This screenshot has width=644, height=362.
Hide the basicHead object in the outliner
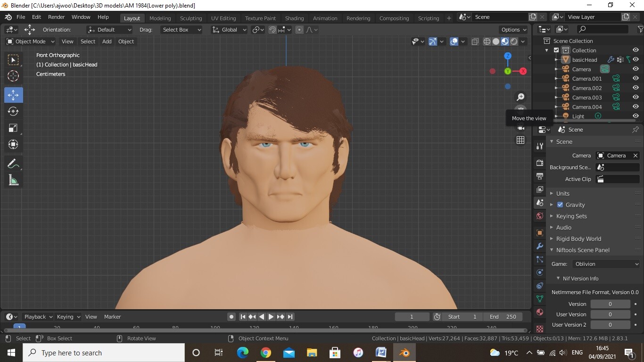tap(636, 60)
